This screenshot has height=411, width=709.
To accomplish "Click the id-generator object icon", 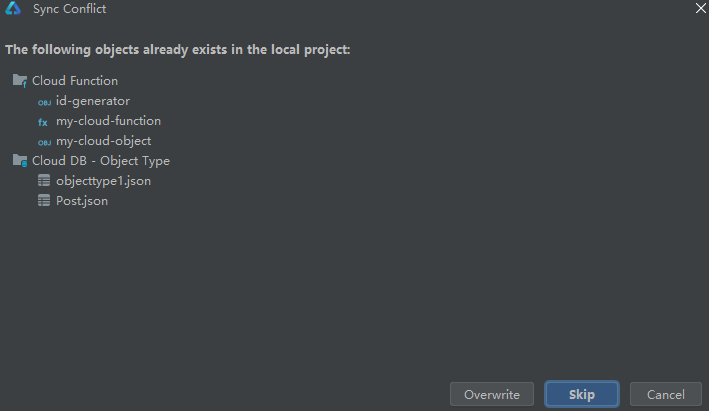I will (x=43, y=101).
